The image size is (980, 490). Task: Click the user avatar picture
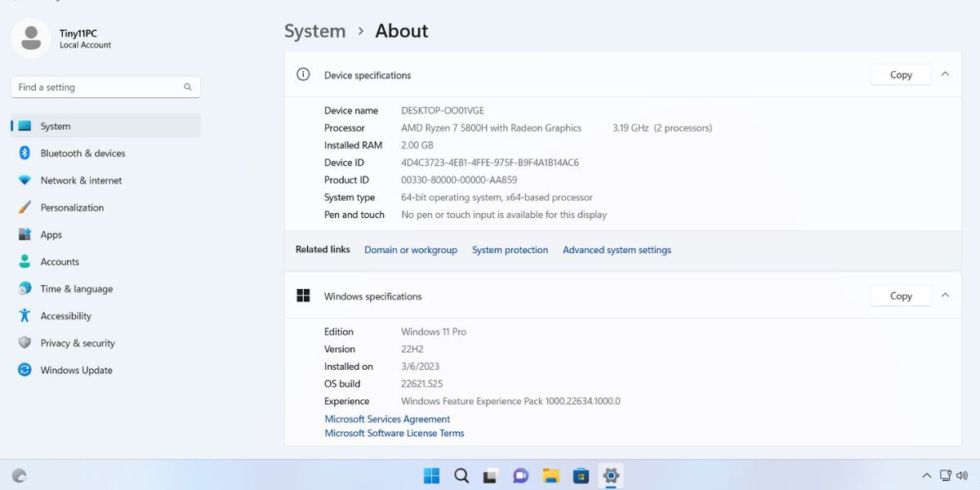[31, 38]
